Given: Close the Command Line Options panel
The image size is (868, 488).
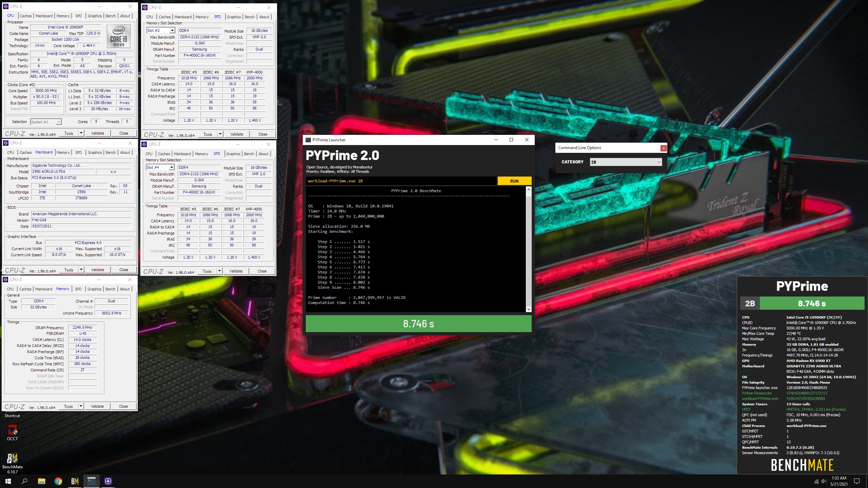Looking at the screenshot, I should 664,148.
